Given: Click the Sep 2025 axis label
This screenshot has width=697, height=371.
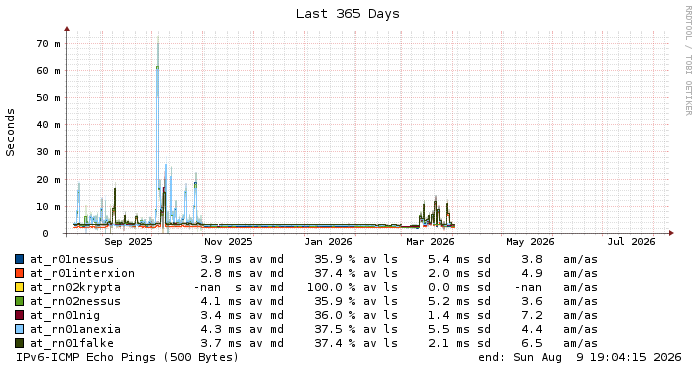Looking at the screenshot, I should click(x=128, y=242).
